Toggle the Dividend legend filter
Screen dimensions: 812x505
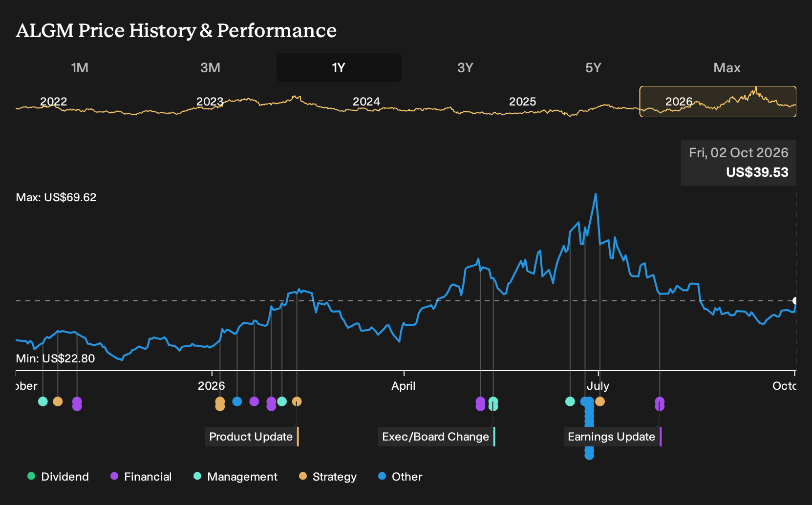click(x=58, y=477)
